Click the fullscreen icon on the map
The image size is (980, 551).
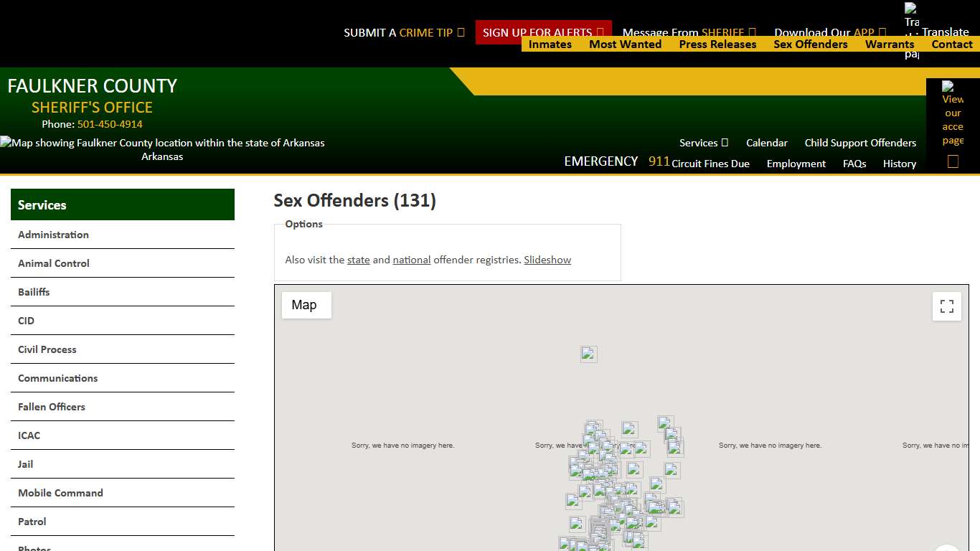946,306
